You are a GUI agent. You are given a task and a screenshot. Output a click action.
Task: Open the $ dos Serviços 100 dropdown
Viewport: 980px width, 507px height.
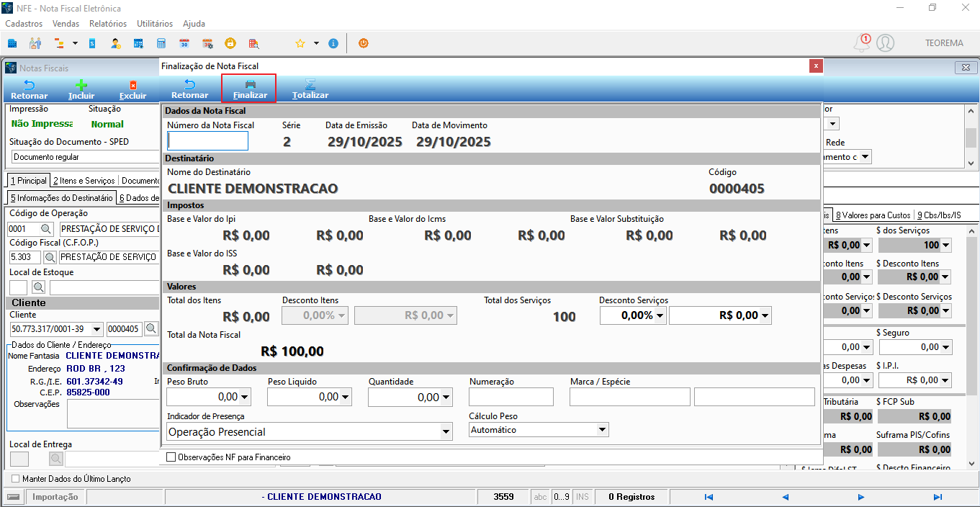pos(945,245)
